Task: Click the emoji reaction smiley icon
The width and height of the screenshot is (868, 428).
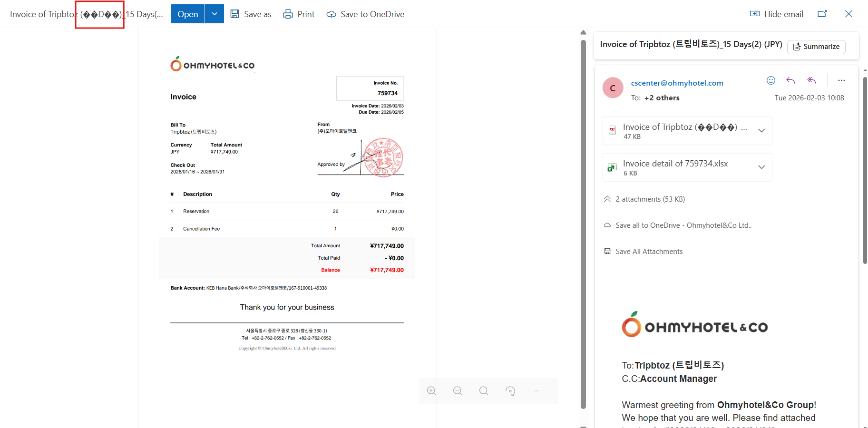Action: click(x=771, y=80)
